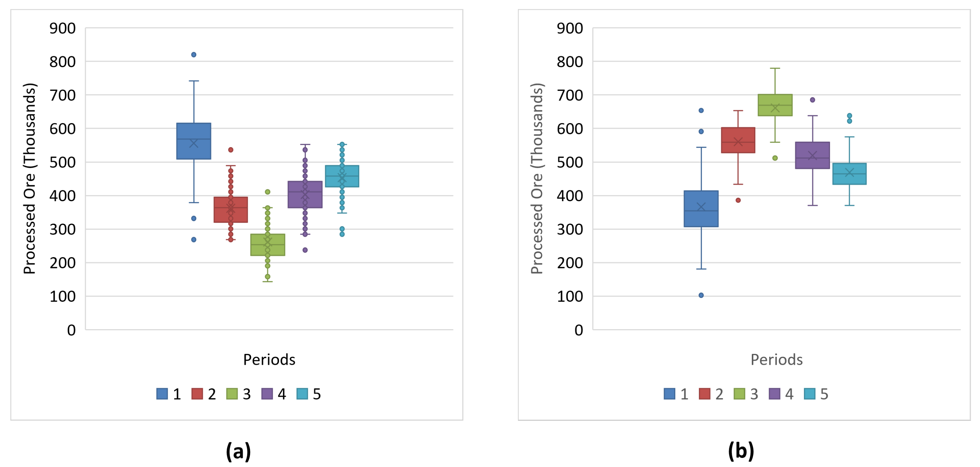Select the green period 3 box in chart (a)
This screenshot has height=467, width=980.
point(268,245)
